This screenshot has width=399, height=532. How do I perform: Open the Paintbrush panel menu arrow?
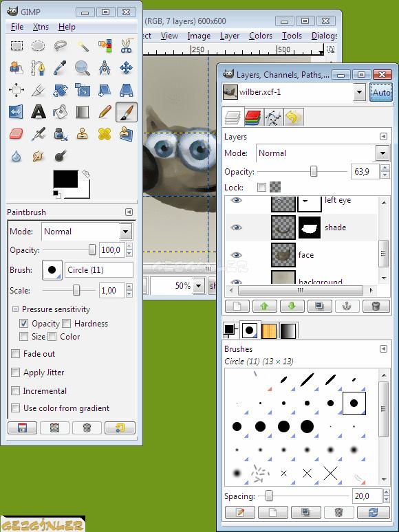coord(129,212)
